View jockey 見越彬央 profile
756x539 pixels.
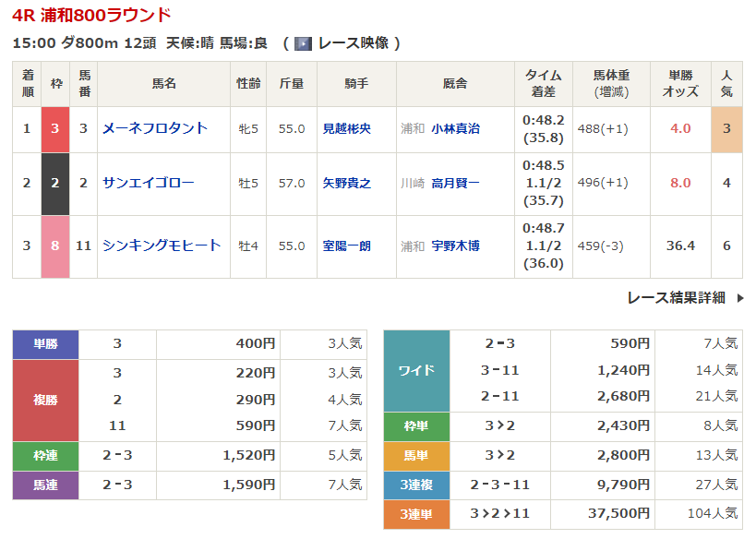[346, 129]
